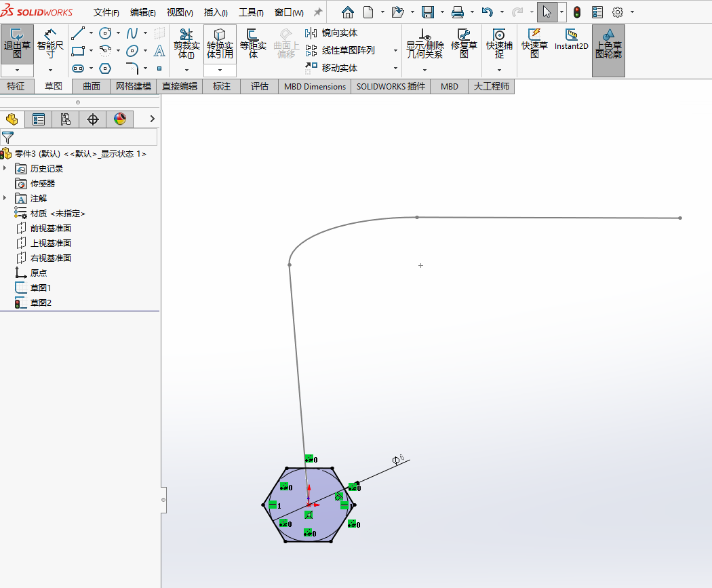
Task: Select 草图2 in the feature tree
Action: click(x=41, y=302)
